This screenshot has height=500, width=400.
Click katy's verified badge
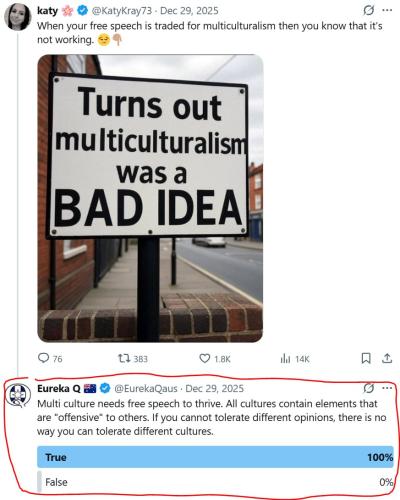pos(82,11)
